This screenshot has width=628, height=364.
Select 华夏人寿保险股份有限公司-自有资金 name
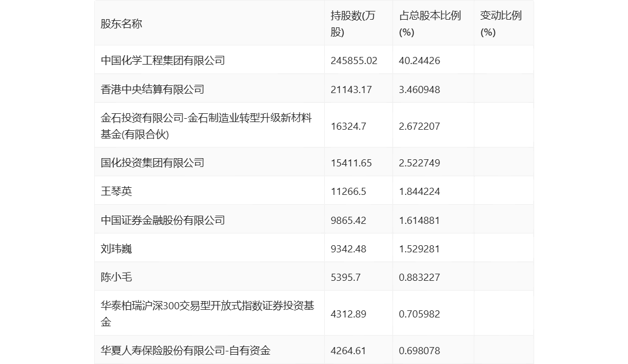(186, 351)
